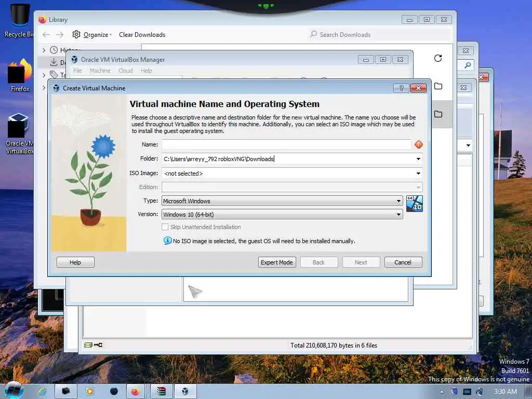The height and width of the screenshot is (399, 532).
Task: Open Internet Explorer from taskbar
Action: coord(42,392)
